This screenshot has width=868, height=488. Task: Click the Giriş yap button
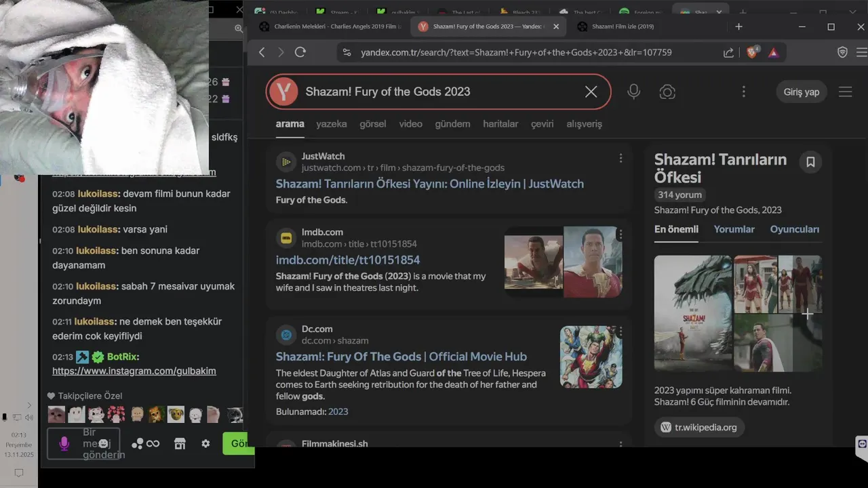(x=801, y=92)
